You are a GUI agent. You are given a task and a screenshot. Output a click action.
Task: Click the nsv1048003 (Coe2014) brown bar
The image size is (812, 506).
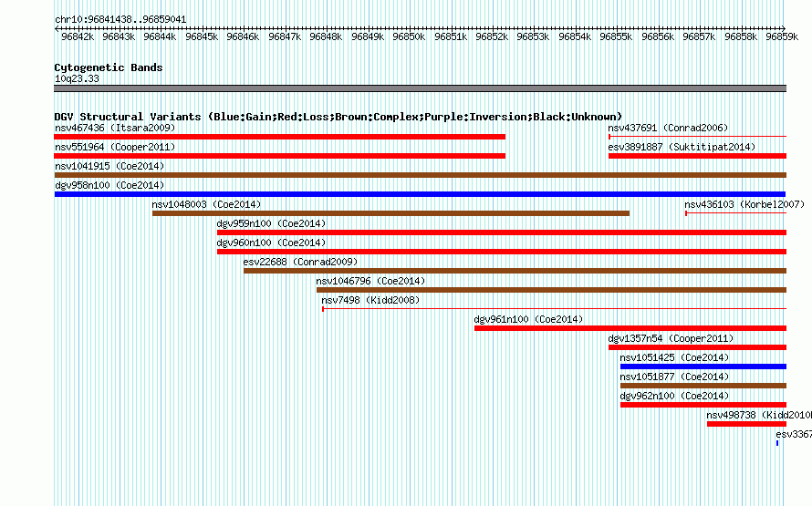click(390, 213)
